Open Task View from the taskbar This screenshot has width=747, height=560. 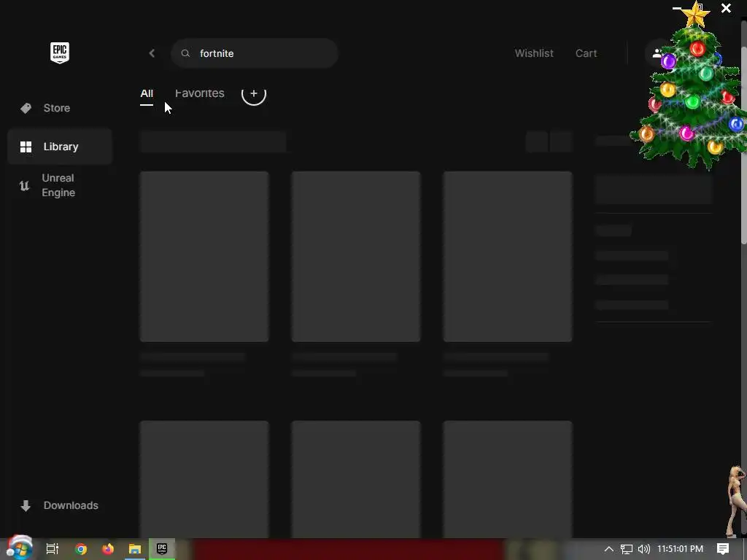pos(53,549)
